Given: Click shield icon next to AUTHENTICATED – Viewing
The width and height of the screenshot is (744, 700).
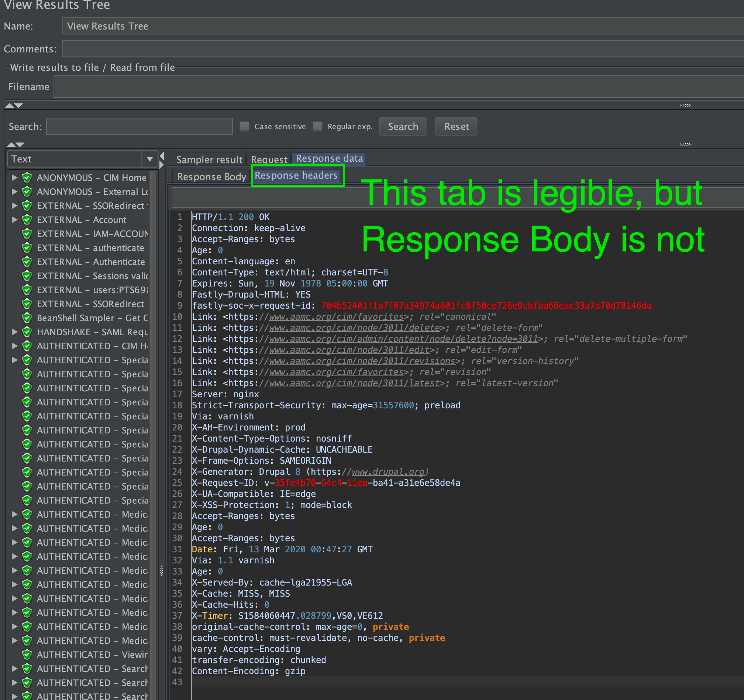Looking at the screenshot, I should click(x=27, y=655).
